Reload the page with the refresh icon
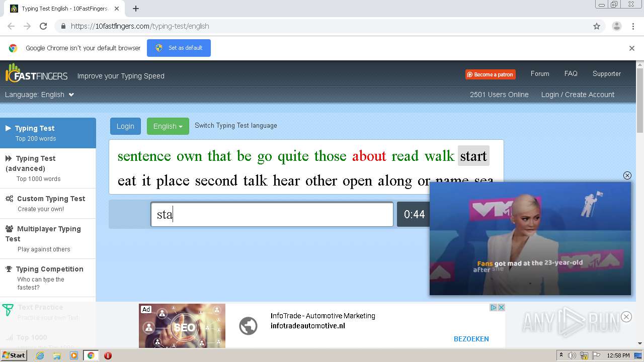The image size is (644, 362). (x=43, y=26)
